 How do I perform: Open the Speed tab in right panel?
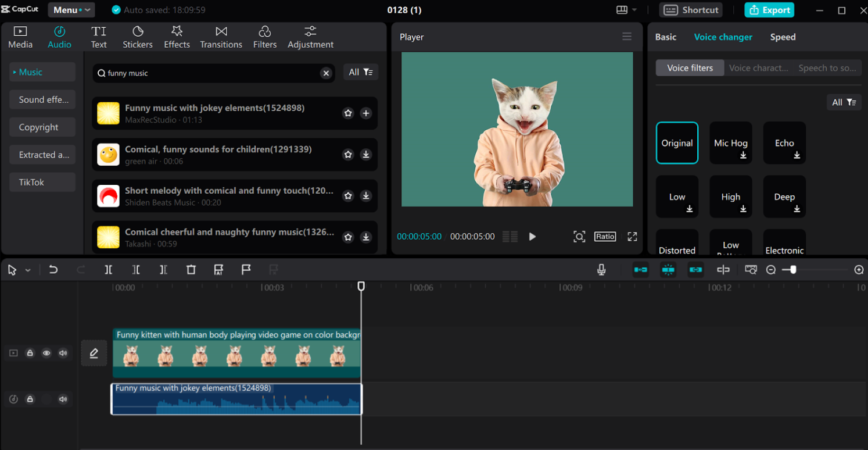pyautogui.click(x=783, y=37)
